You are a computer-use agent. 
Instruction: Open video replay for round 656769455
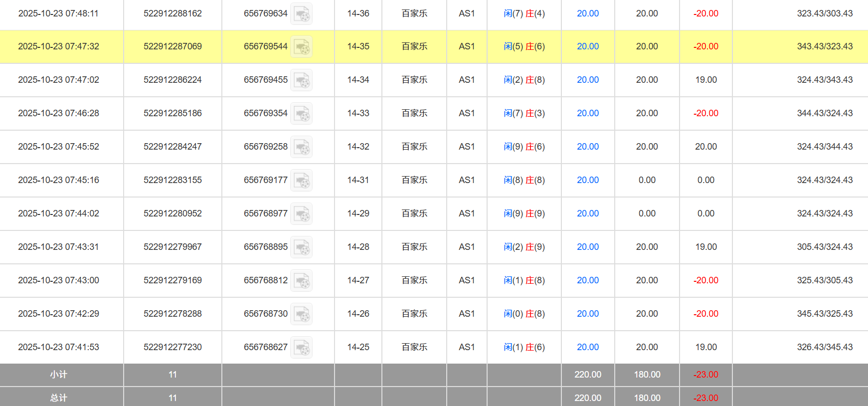pyautogui.click(x=301, y=80)
